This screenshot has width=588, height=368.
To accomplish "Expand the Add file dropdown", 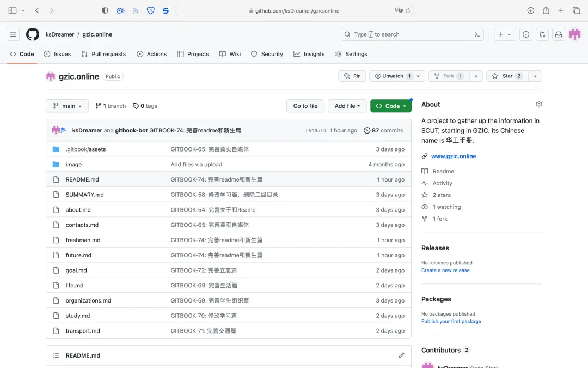I will coord(347,106).
